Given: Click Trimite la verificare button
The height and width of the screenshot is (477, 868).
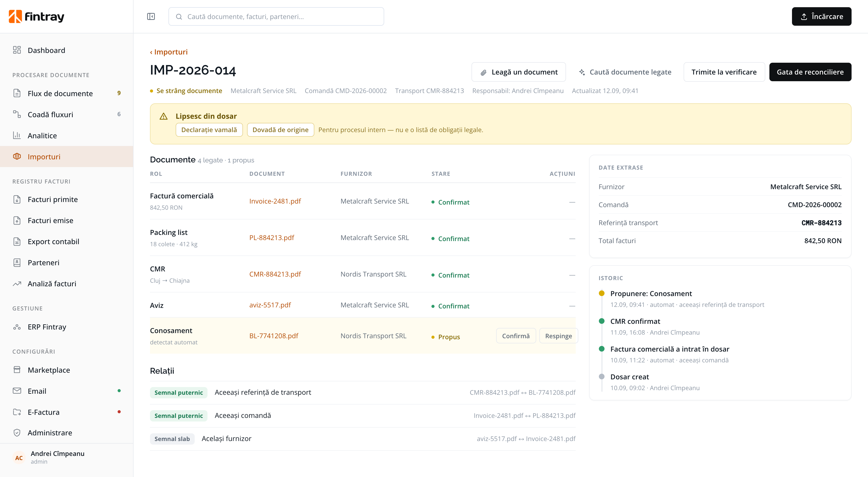Looking at the screenshot, I should (x=724, y=72).
